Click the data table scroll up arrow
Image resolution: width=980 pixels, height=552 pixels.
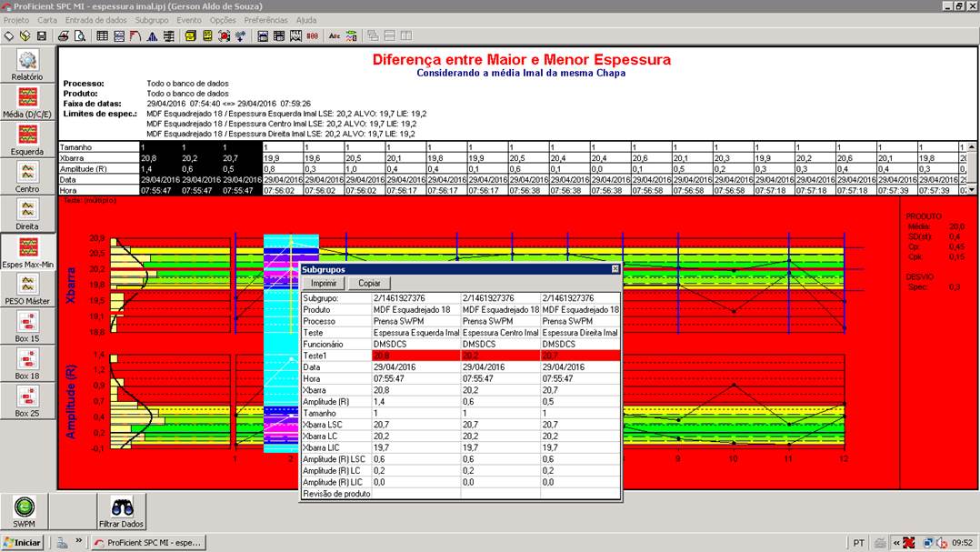972,147
